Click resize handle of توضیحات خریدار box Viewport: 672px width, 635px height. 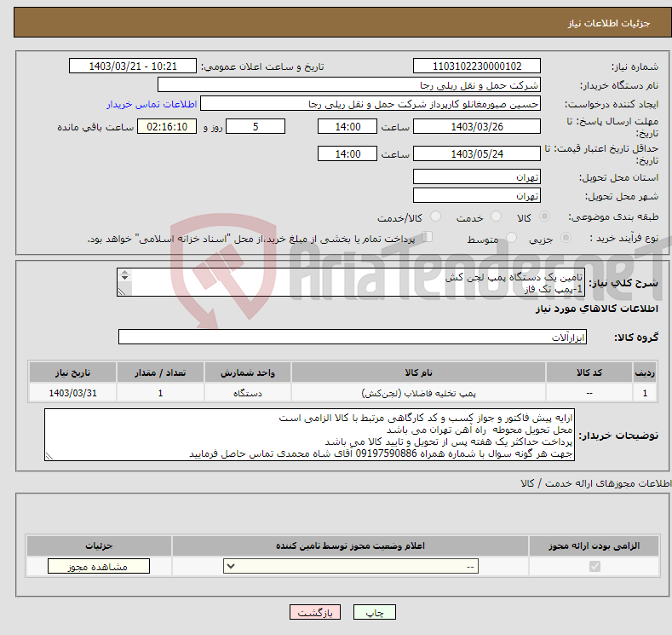[x=49, y=456]
